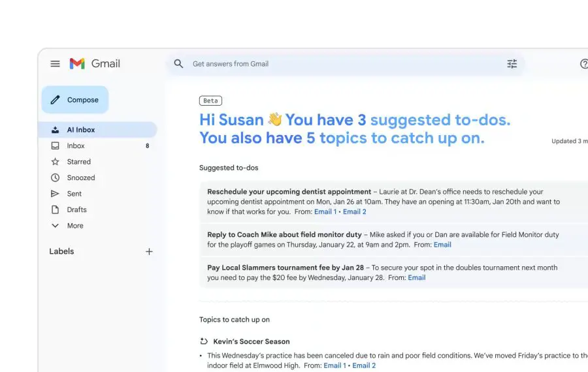This screenshot has width=588, height=372.
Task: Click the Kevin's Soccer Season topic icon
Action: (x=204, y=341)
